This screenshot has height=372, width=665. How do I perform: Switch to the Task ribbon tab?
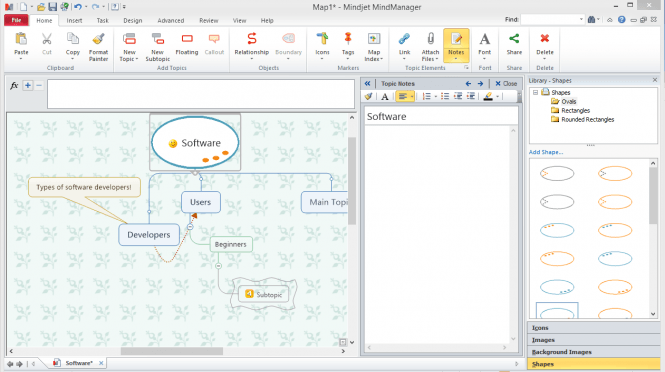(x=102, y=20)
